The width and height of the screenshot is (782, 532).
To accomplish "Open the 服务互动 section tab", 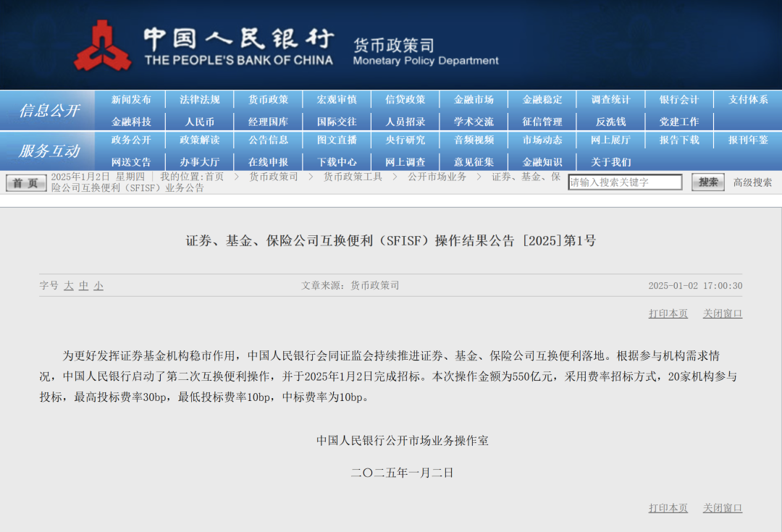I will coord(49,151).
